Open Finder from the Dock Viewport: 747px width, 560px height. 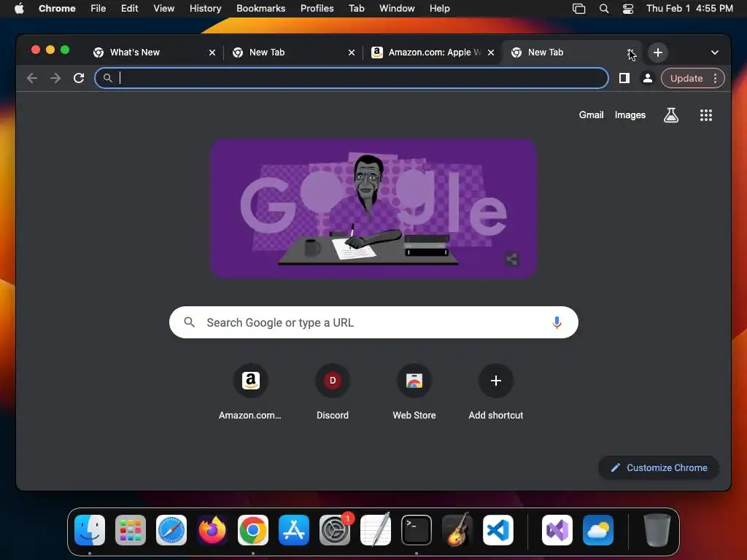(90, 530)
